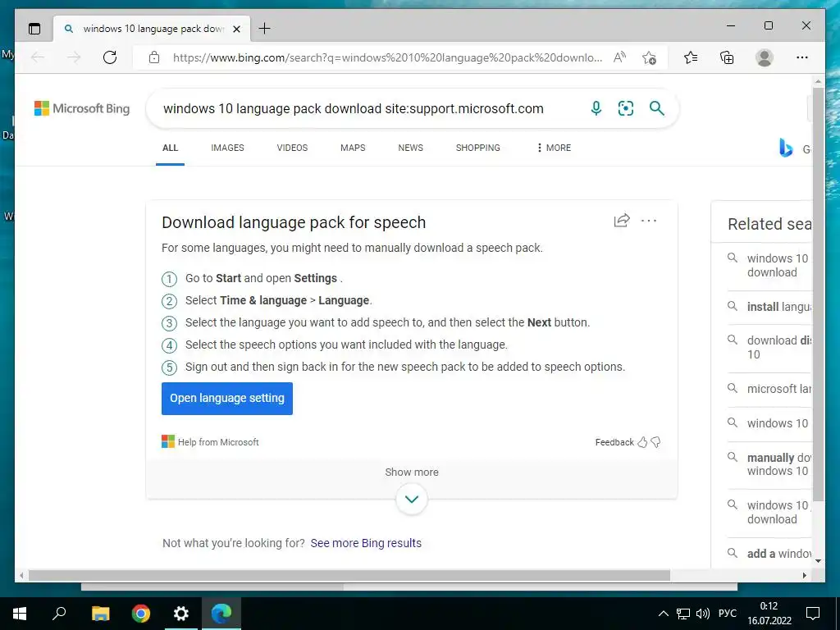Image resolution: width=840 pixels, height=630 pixels.
Task: Switch to SHOPPING tab
Action: 478,148
